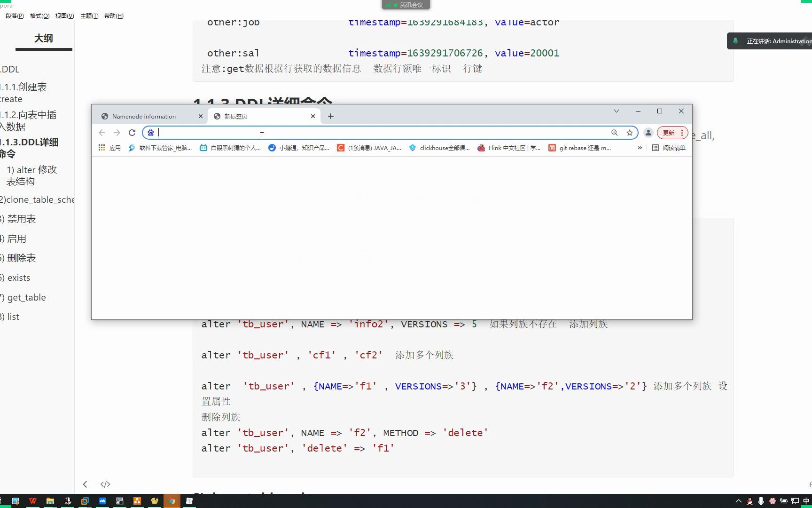The height and width of the screenshot is (508, 812).
Task: Open 应用 apps shortcut in bookmarks bar
Action: [x=109, y=148]
